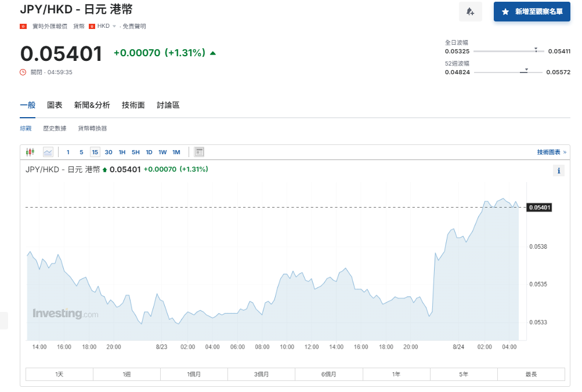Screen dimensions: 582x392
Task: Select the 15-minute interval
Action: (95, 152)
